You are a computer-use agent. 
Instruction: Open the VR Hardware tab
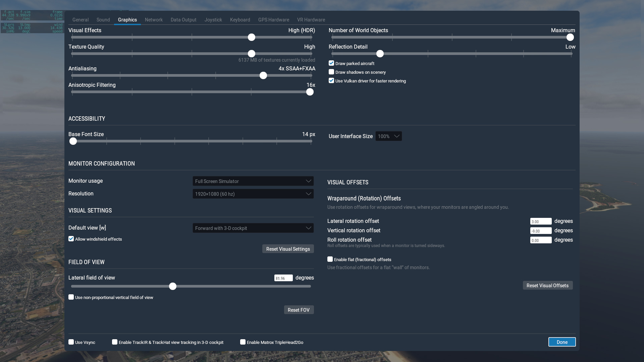(x=311, y=20)
